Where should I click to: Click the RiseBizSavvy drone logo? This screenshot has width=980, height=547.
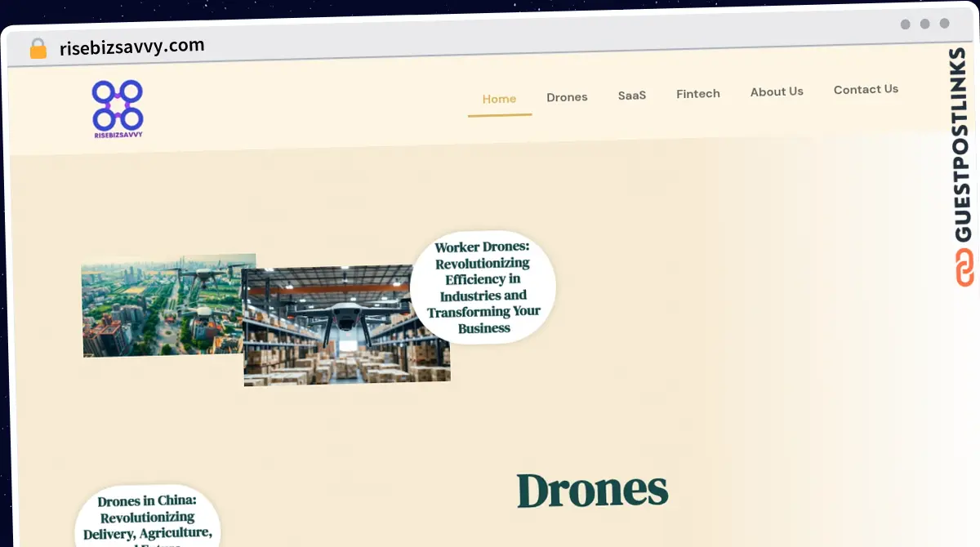click(118, 109)
